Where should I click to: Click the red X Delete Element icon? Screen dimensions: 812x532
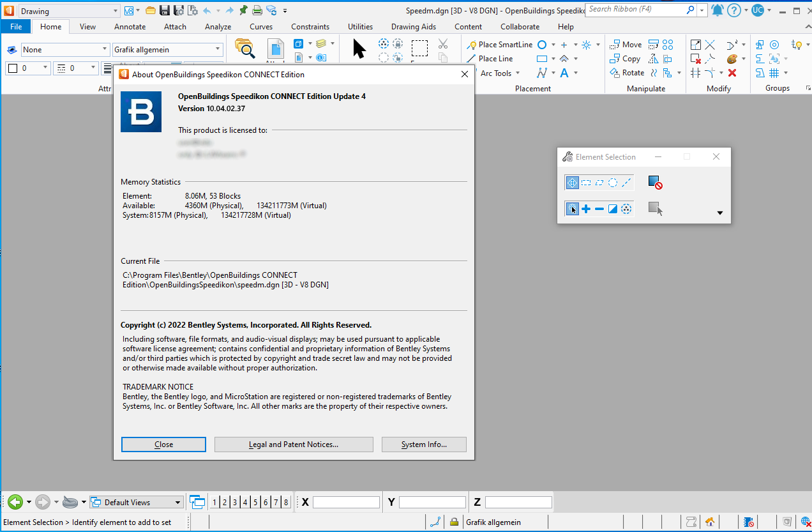click(732, 73)
